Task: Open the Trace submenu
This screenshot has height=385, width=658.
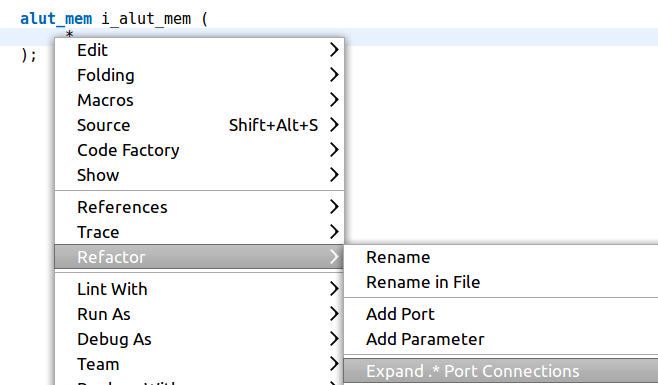Action: coord(199,232)
